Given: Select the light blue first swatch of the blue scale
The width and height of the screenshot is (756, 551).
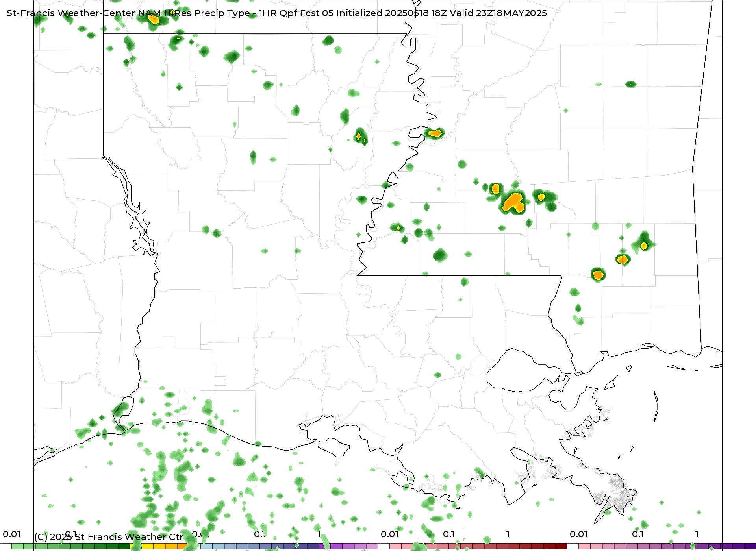Looking at the screenshot, I should pos(207,546).
